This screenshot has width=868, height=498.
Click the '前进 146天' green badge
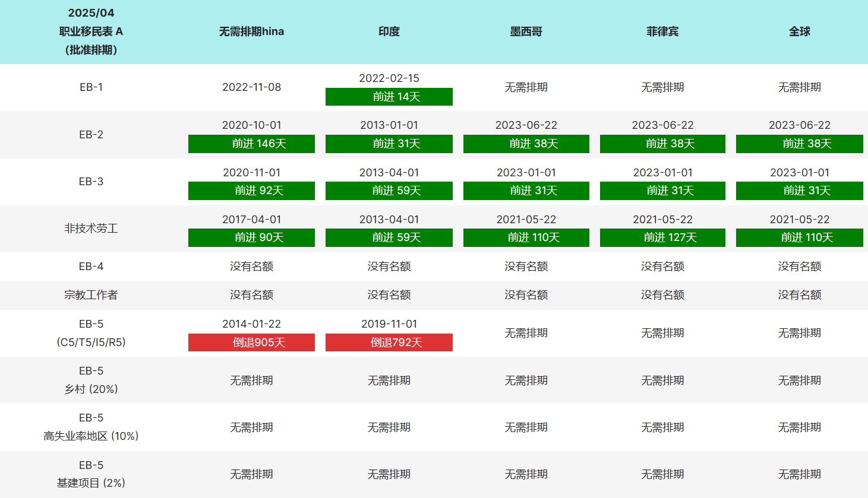(x=251, y=144)
